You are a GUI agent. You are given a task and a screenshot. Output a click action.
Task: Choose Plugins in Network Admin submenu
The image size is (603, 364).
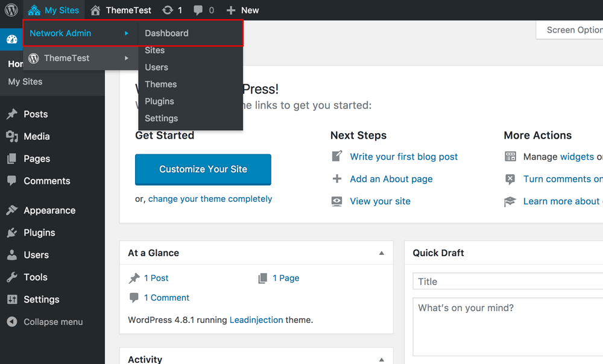click(x=159, y=101)
